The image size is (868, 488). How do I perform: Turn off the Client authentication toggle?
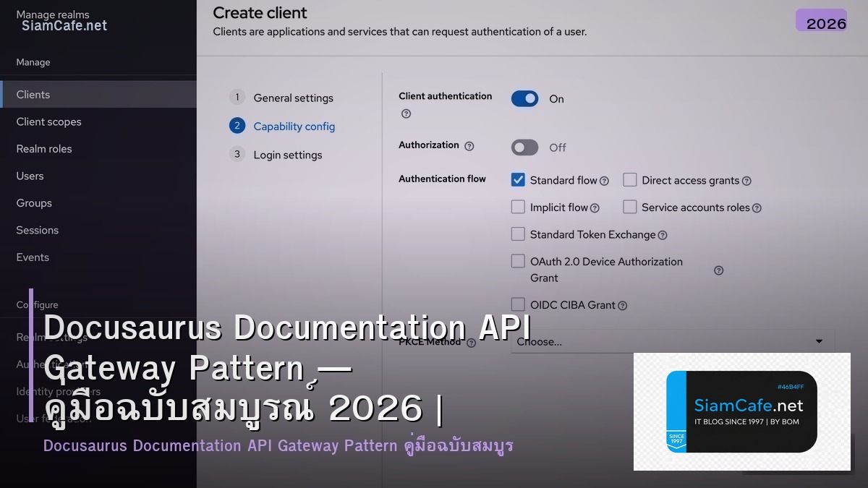524,98
